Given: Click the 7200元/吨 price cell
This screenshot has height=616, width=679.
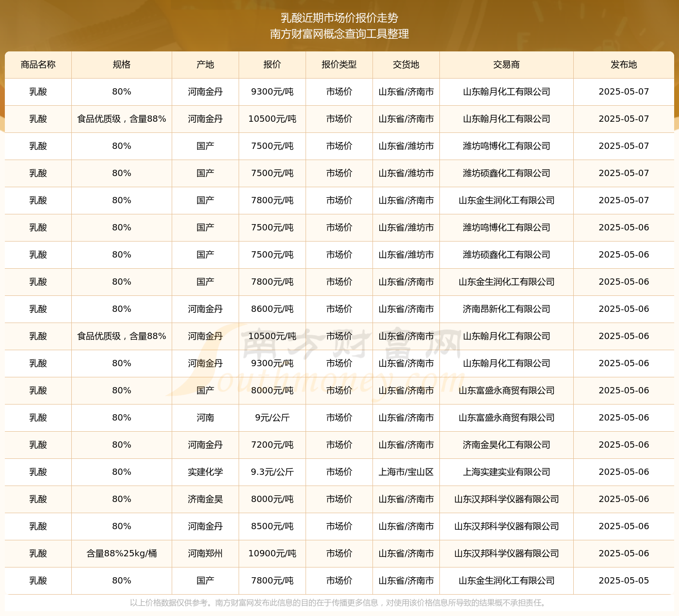Looking at the screenshot, I should coord(272,445).
